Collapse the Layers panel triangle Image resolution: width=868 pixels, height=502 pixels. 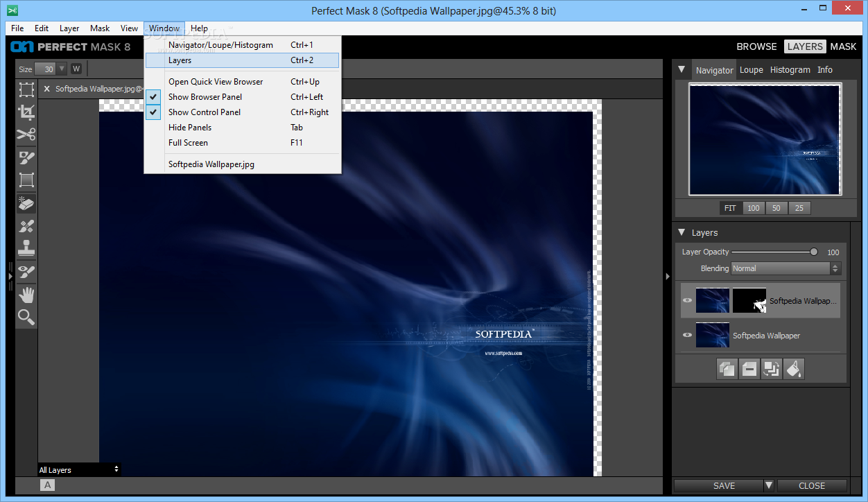coord(682,232)
